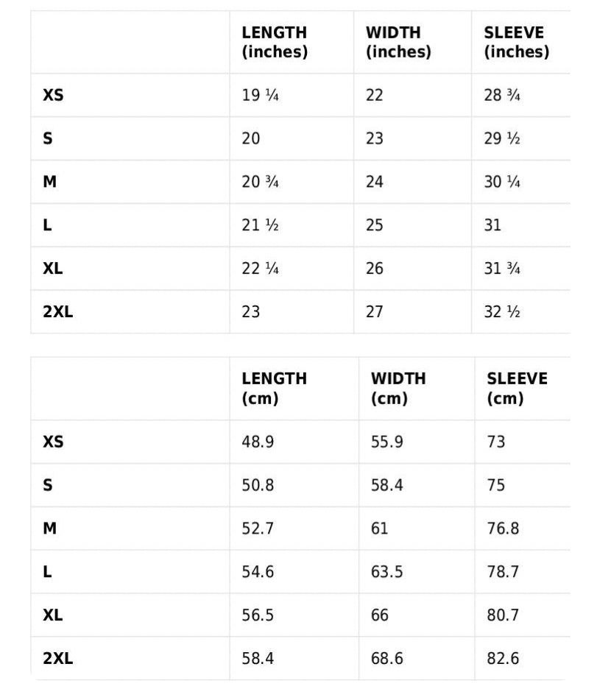Viewport: 611px width, 700px height.
Task: Select the M size label in inches table
Action: click(x=49, y=182)
